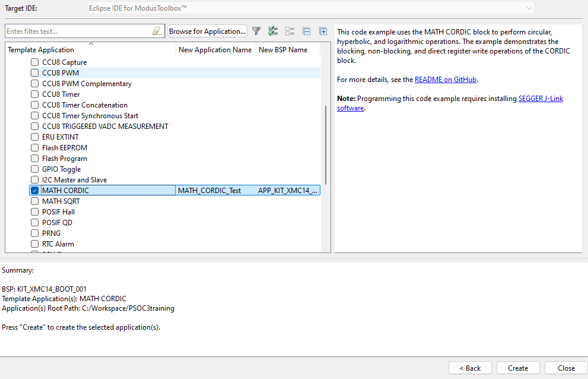Image resolution: width=588 pixels, height=379 pixels.
Task: Tick the CCU8 PWM checkbox
Action: (x=35, y=73)
